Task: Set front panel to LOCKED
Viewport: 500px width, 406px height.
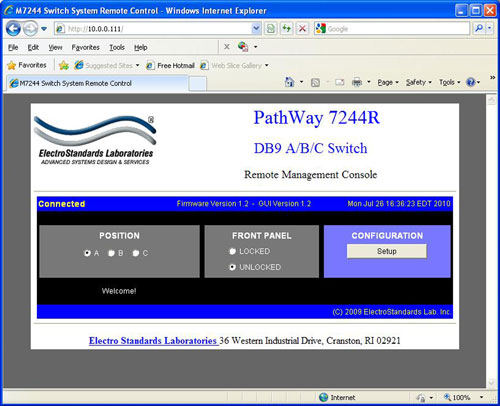Action: coord(232,251)
